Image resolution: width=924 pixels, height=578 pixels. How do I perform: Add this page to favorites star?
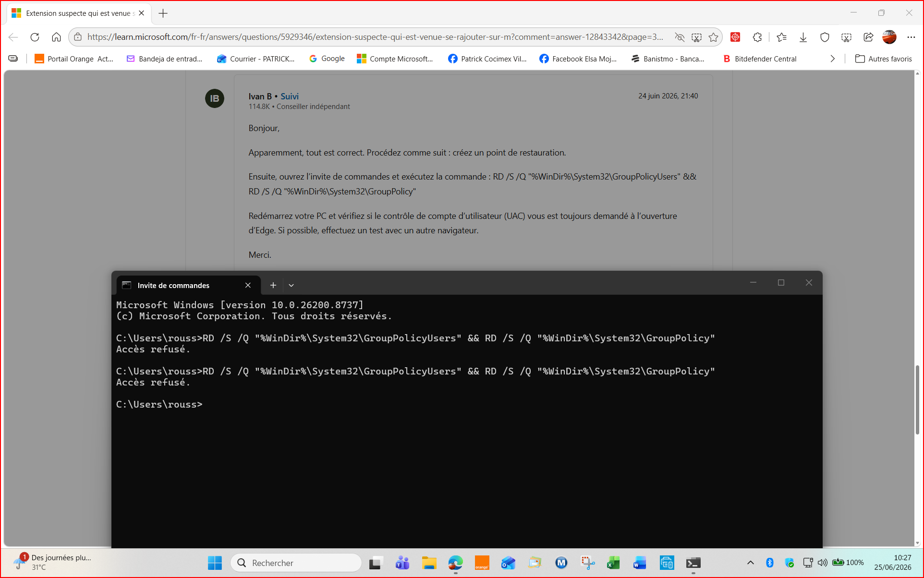point(714,37)
